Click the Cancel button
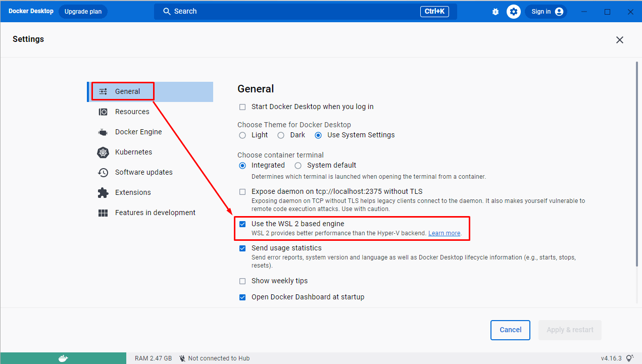 510,330
